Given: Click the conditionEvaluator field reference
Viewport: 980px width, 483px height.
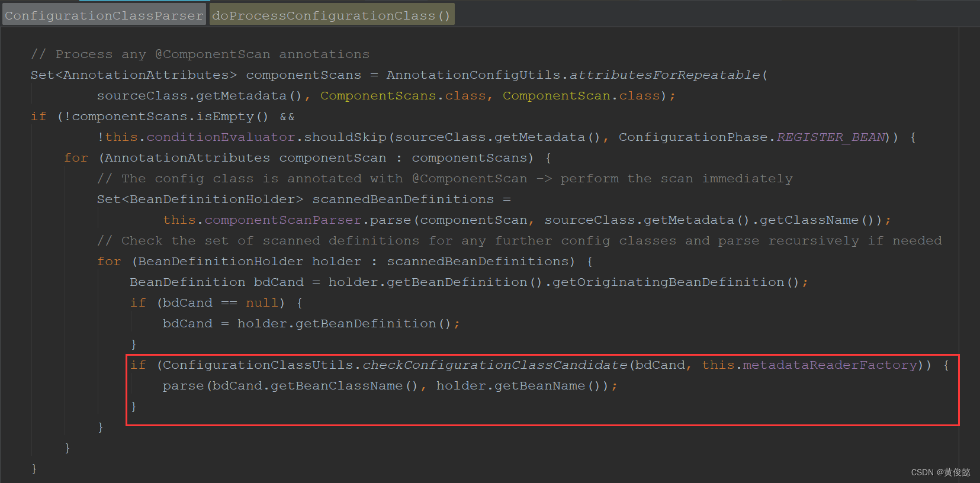Looking at the screenshot, I should click(221, 137).
